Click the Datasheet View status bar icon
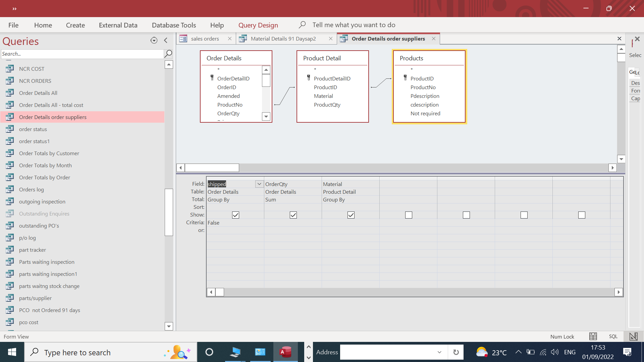 pos(593,336)
